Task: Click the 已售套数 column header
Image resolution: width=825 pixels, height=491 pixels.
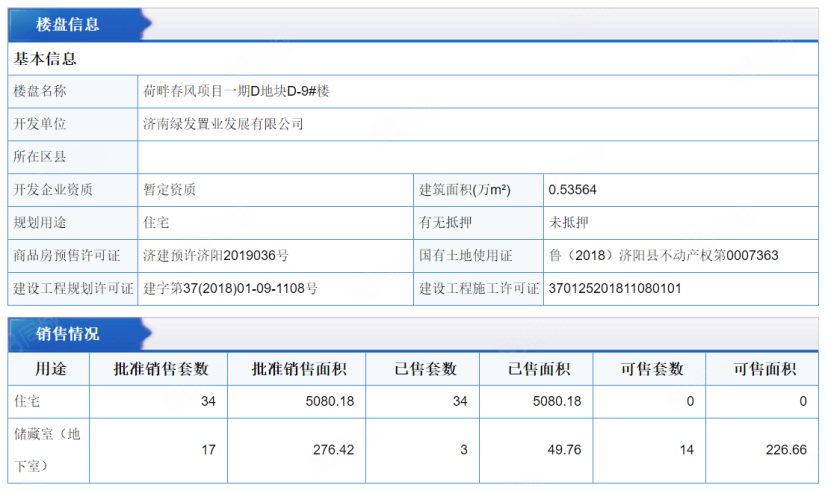Action: click(425, 369)
